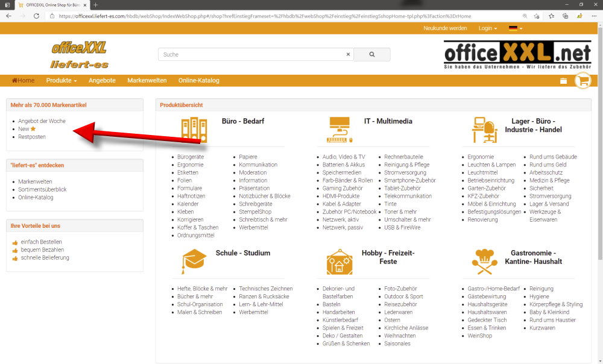
Task: Go to Home in navigation bar
Action: (x=23, y=81)
